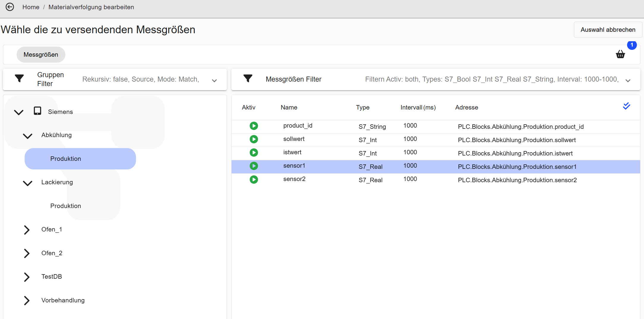Viewport: 644px width, 319px height.
Task: Click the Messgrößen Filter title text
Action: [294, 79]
